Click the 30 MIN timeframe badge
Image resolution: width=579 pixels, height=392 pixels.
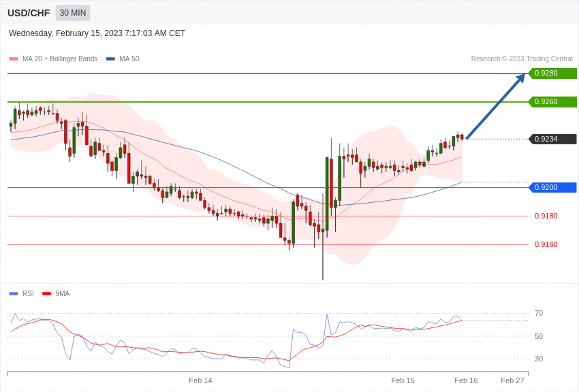click(x=73, y=13)
